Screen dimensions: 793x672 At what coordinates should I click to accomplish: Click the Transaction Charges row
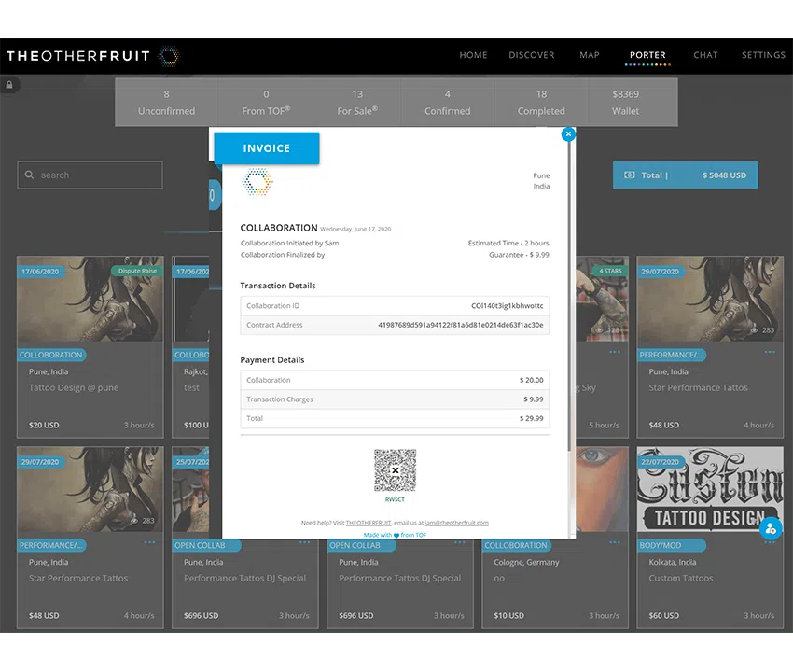395,399
